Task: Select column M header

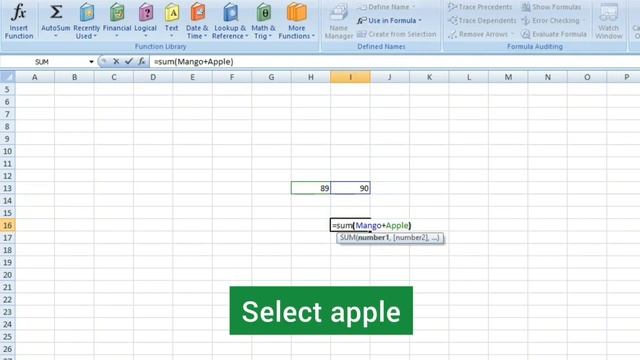Action: [x=508, y=77]
